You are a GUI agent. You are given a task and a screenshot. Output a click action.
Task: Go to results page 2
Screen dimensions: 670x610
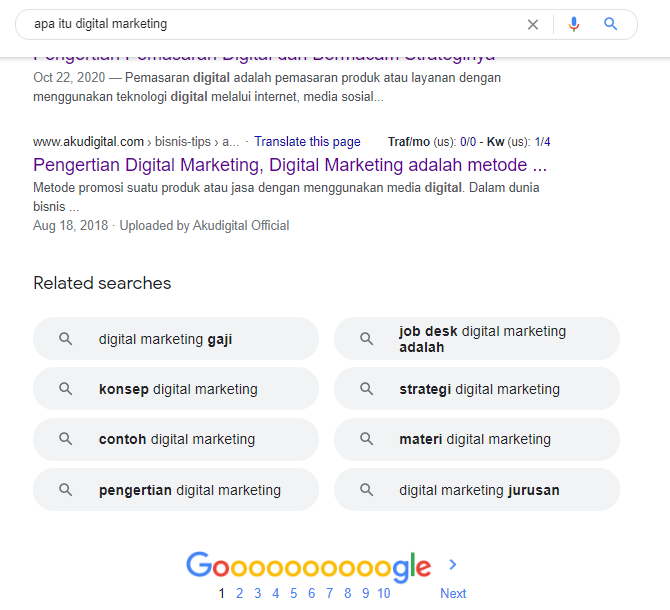[240, 593]
